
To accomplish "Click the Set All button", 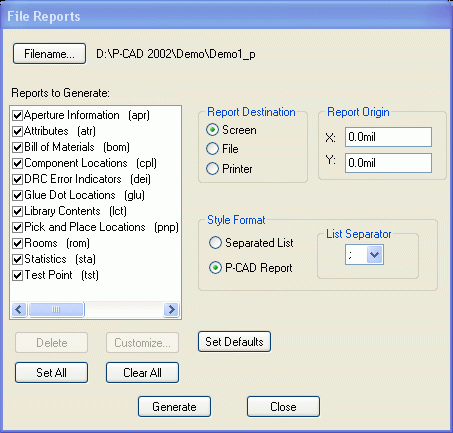I will (x=51, y=372).
